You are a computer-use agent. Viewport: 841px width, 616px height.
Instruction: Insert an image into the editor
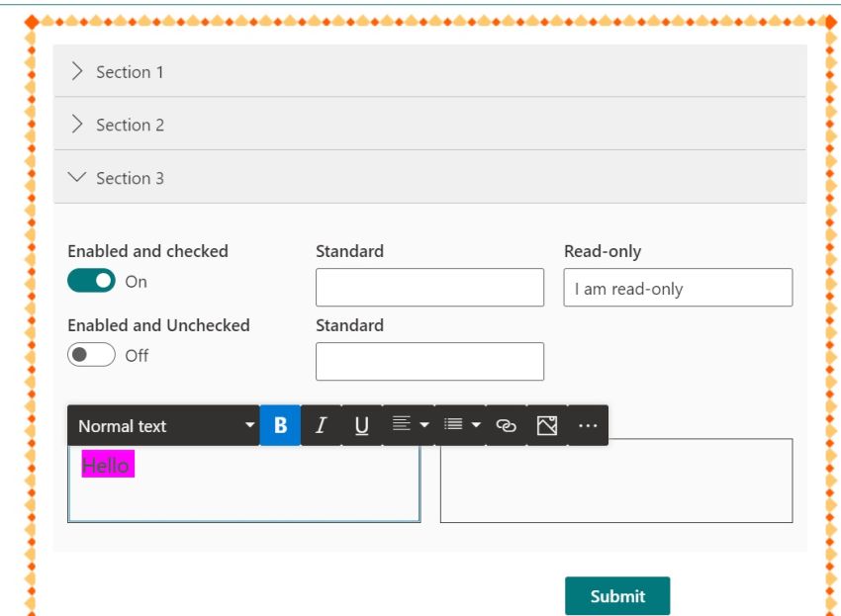(x=545, y=425)
